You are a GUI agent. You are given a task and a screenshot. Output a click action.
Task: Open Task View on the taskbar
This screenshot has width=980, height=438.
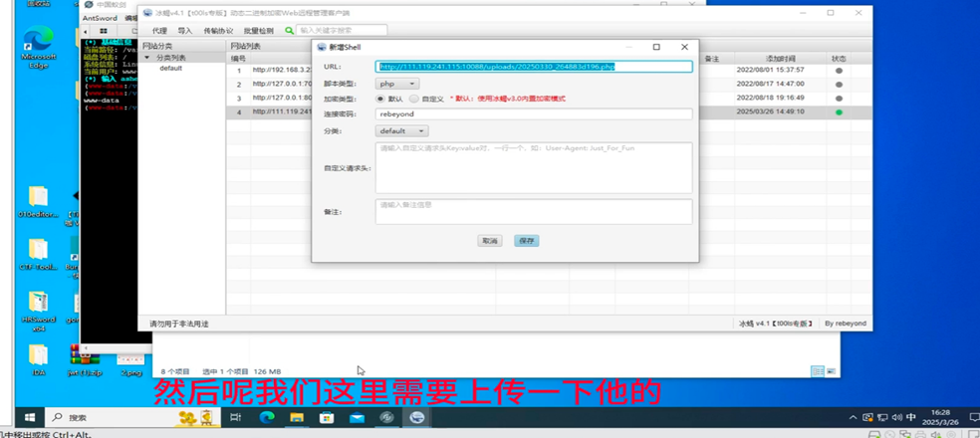coord(236,417)
